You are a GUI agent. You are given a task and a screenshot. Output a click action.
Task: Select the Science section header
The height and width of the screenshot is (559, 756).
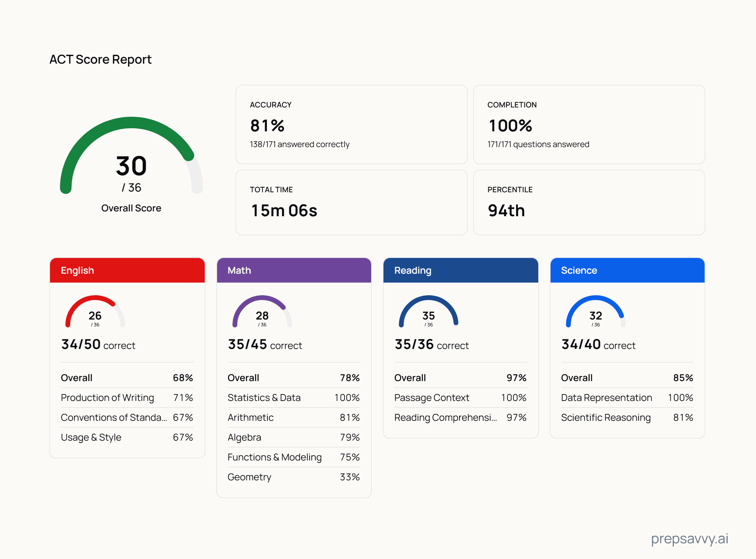pos(628,270)
